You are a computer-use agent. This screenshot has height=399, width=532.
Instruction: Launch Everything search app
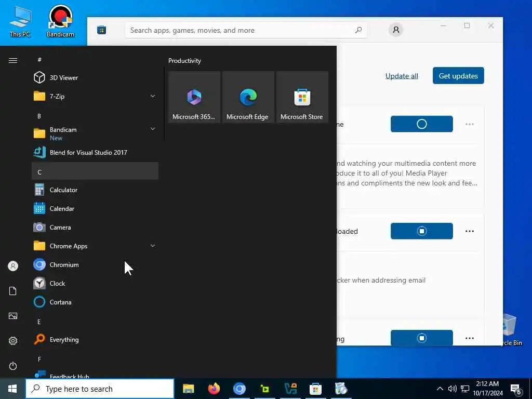coord(95,340)
